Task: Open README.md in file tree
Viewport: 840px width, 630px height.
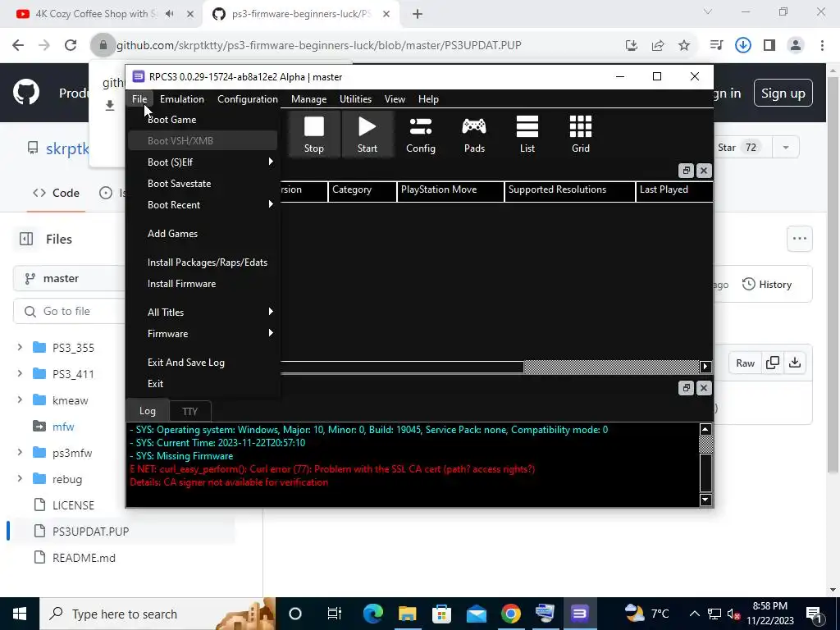Action: tap(84, 558)
